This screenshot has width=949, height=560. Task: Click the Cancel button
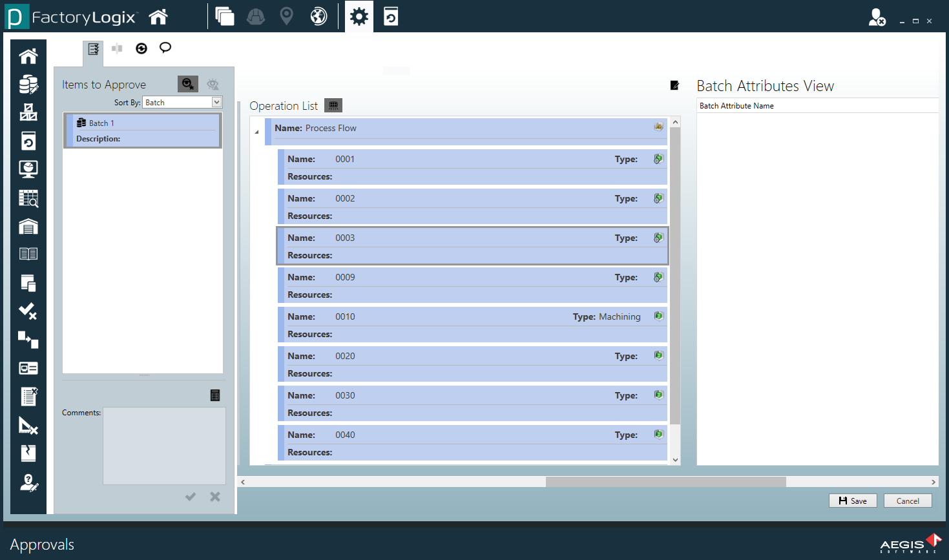coord(907,501)
